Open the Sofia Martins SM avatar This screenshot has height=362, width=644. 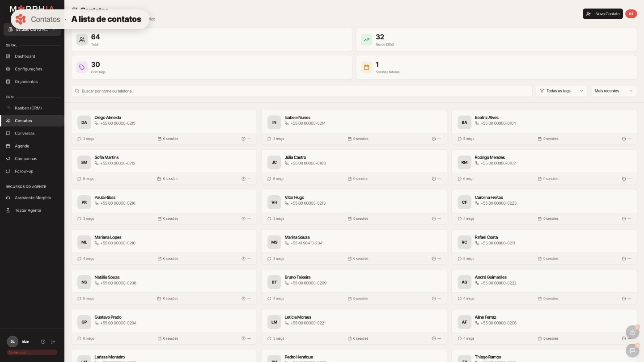pos(84,162)
